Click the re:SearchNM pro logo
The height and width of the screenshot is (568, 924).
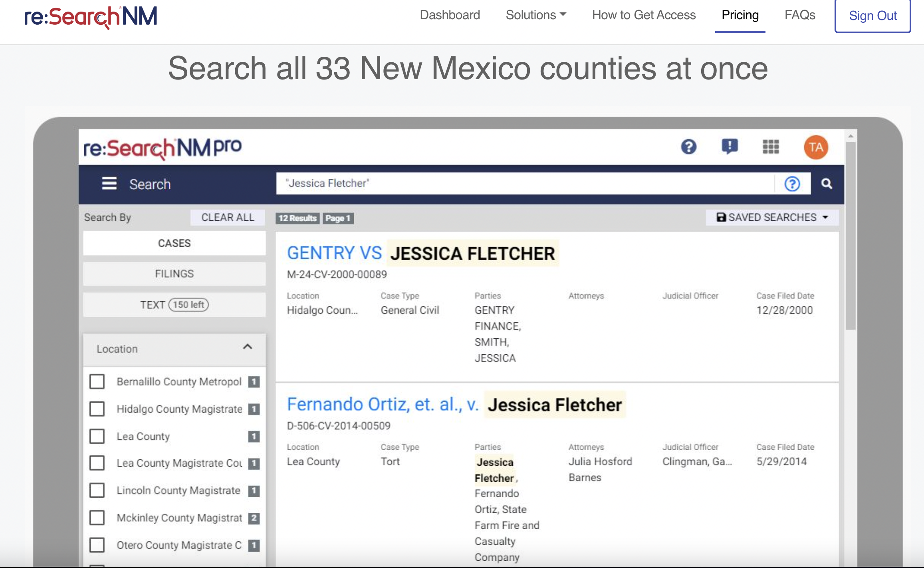tap(163, 148)
